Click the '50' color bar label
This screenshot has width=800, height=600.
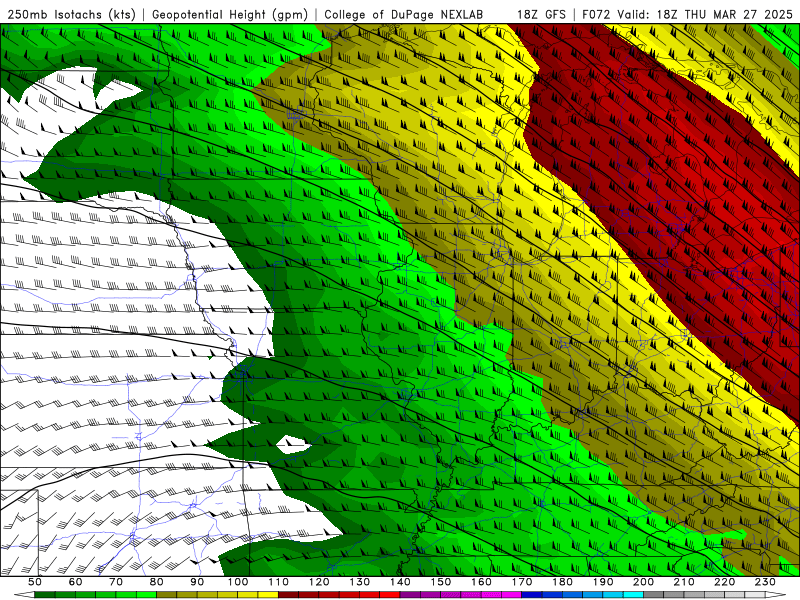(35, 582)
